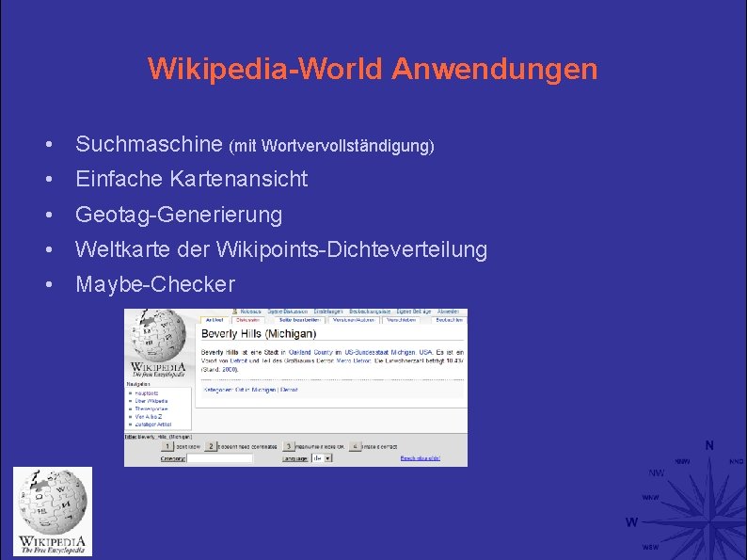Viewport: 747px width, 560px height.
Task: Open the 'Diskussion' tab
Action: (x=247, y=320)
